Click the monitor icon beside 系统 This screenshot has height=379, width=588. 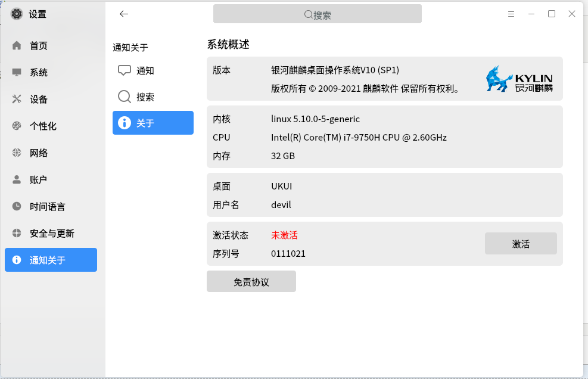click(17, 72)
